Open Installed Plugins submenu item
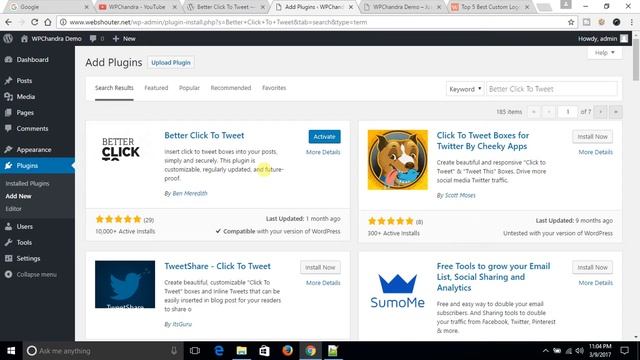This screenshot has width=640, height=360. (x=27, y=184)
